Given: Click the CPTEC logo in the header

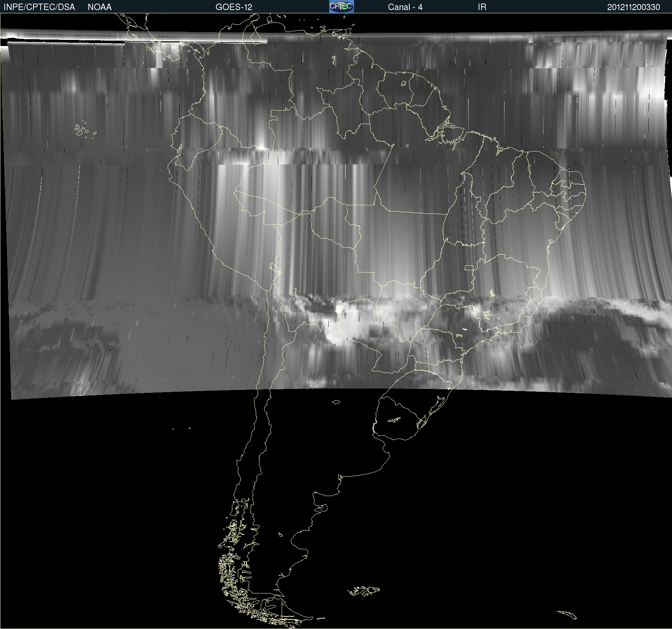Looking at the screenshot, I should (341, 6).
